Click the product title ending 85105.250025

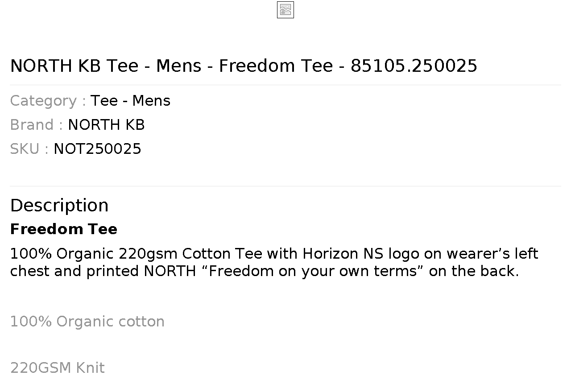click(244, 66)
